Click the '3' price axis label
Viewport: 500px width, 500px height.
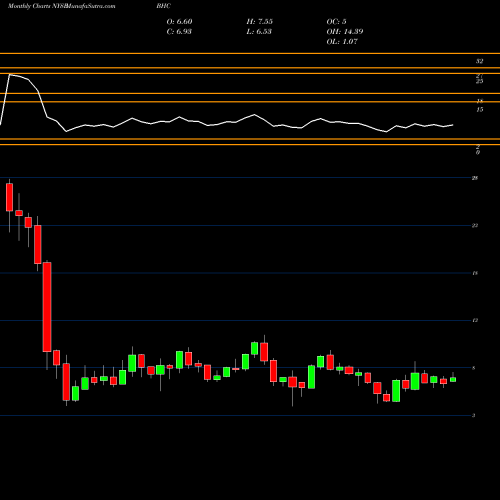coord(473,416)
